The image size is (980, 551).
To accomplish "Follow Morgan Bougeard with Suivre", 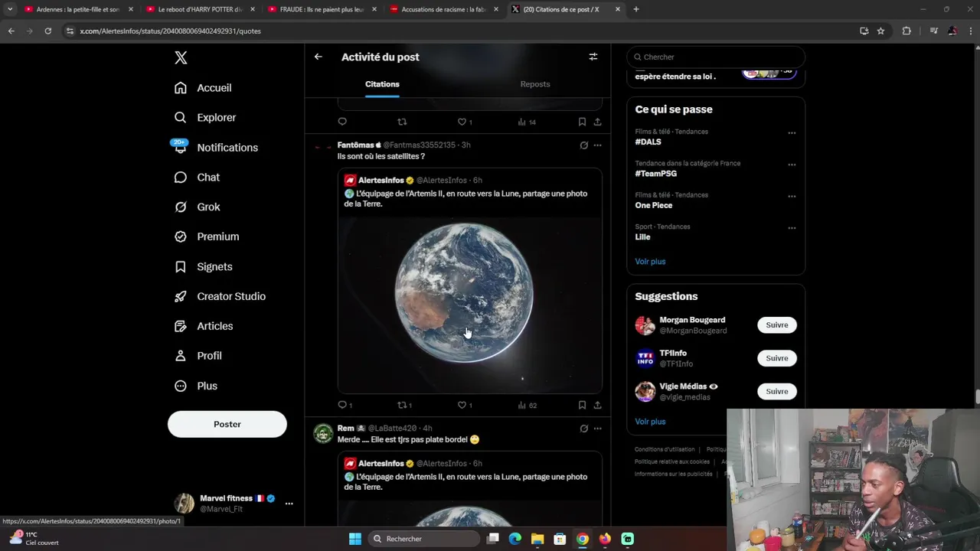I will point(777,325).
